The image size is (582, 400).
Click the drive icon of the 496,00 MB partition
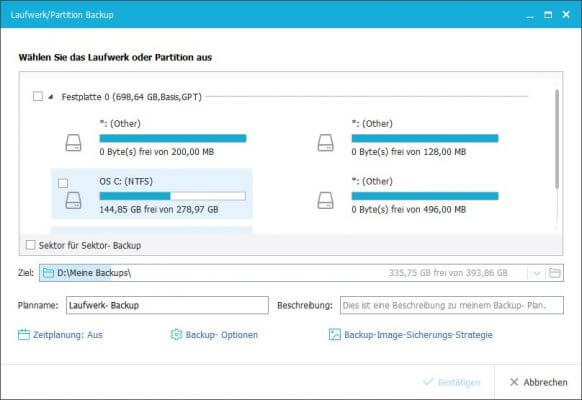point(326,200)
